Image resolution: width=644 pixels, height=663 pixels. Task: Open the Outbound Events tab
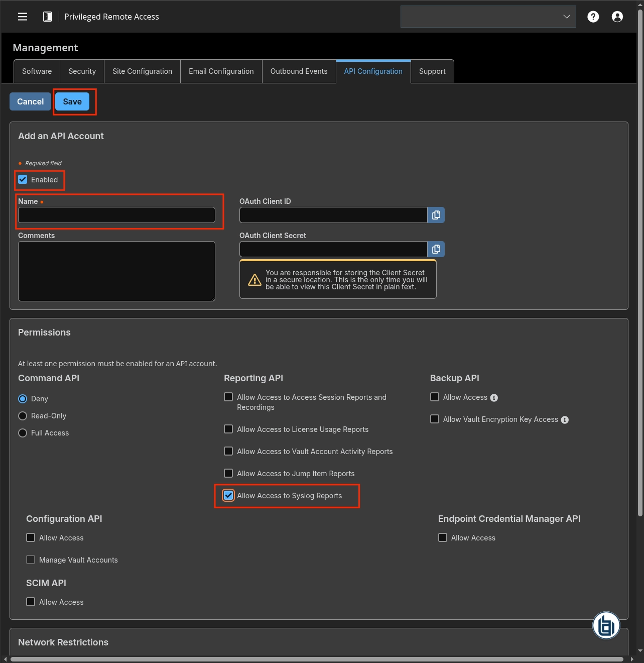click(x=299, y=71)
